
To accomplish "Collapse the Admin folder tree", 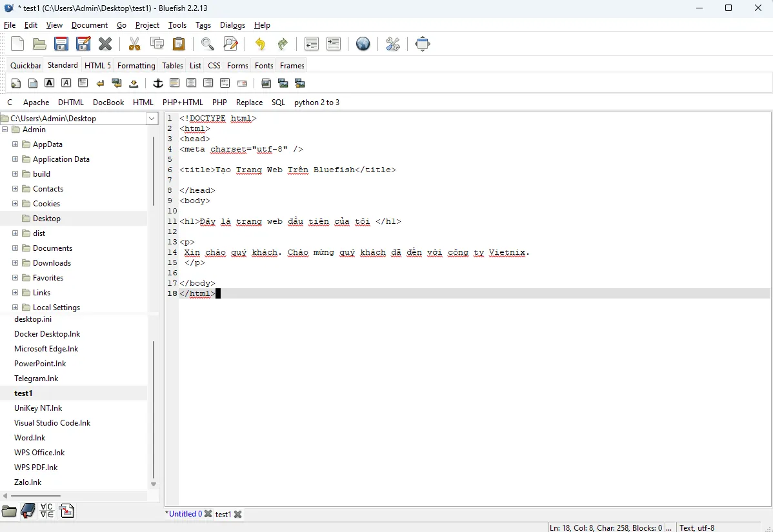I will [5, 129].
